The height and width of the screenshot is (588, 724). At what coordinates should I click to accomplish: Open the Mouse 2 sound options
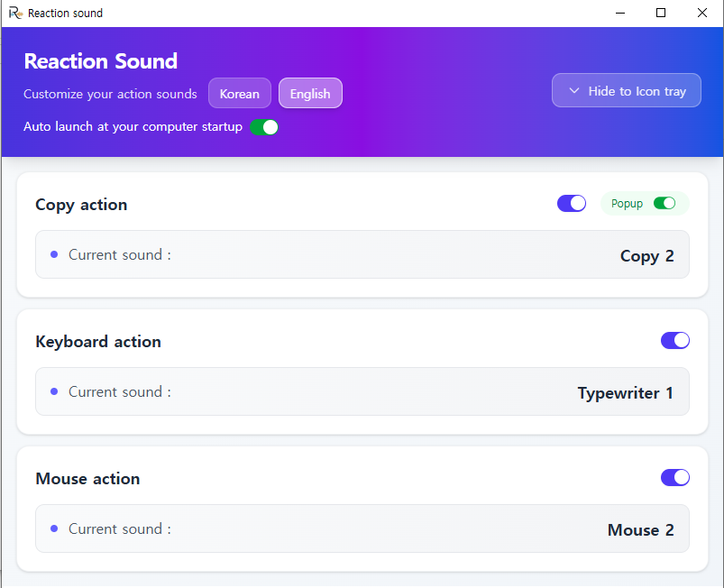(641, 529)
